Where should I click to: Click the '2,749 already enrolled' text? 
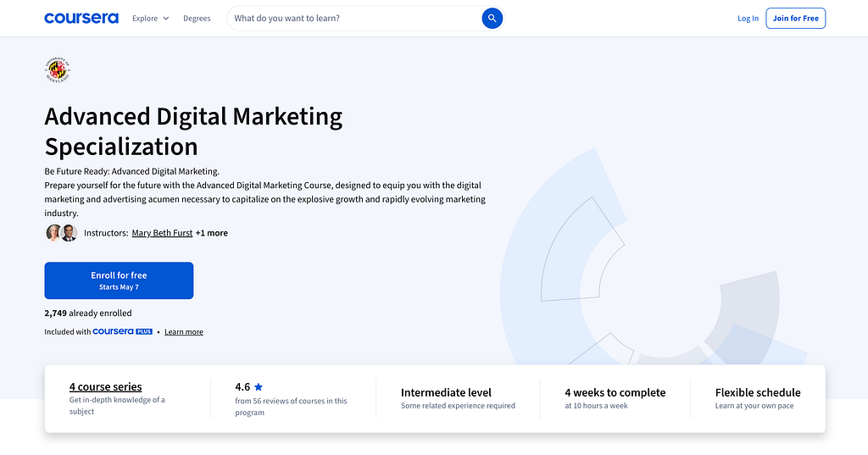tap(88, 313)
